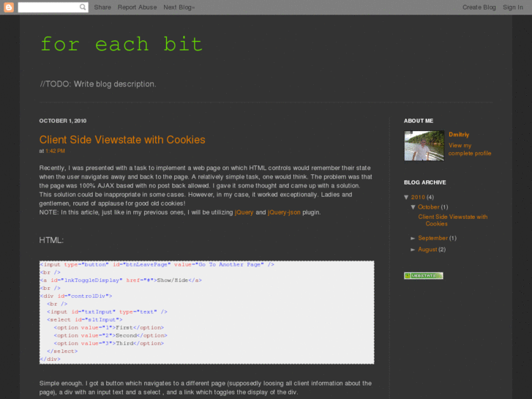
Task: Open the 2010 archive year link
Action: click(418, 197)
